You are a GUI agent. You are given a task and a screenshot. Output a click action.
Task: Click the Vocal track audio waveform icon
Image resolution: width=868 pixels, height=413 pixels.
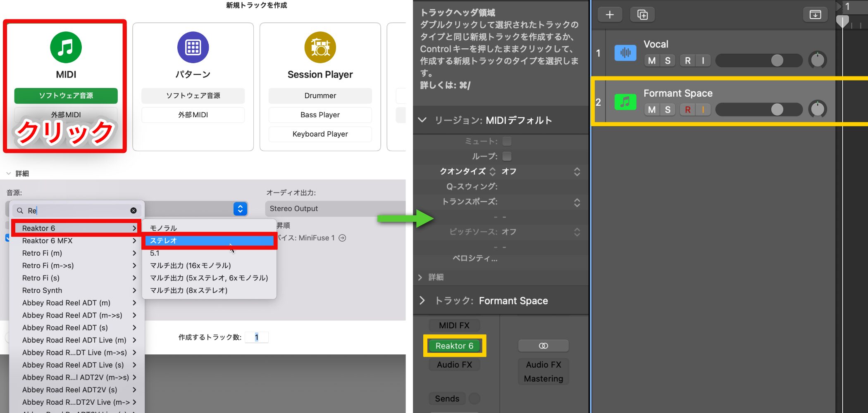click(x=625, y=53)
